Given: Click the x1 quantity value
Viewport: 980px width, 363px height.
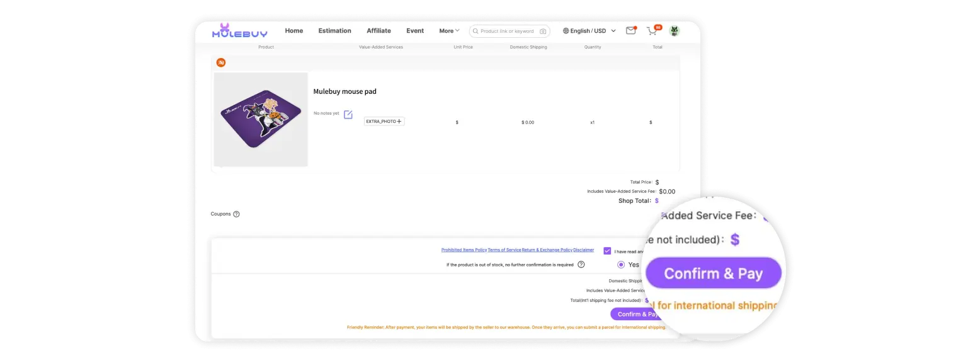Looking at the screenshot, I should coord(592,122).
